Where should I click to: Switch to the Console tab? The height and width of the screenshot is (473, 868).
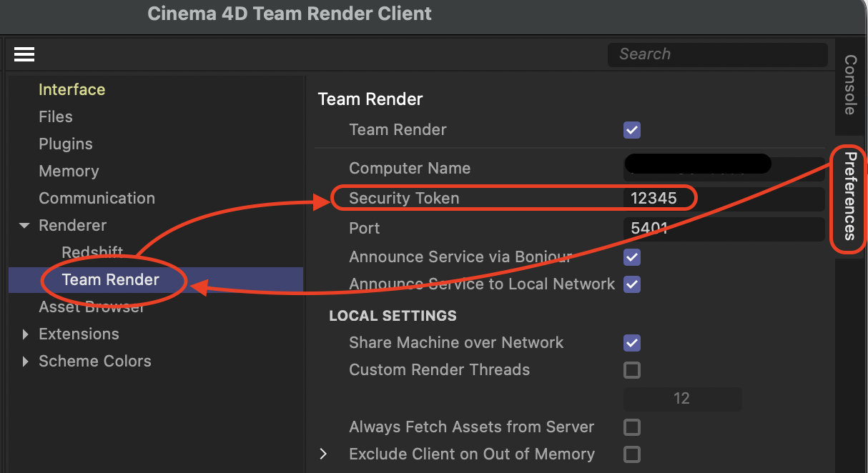[x=850, y=84]
